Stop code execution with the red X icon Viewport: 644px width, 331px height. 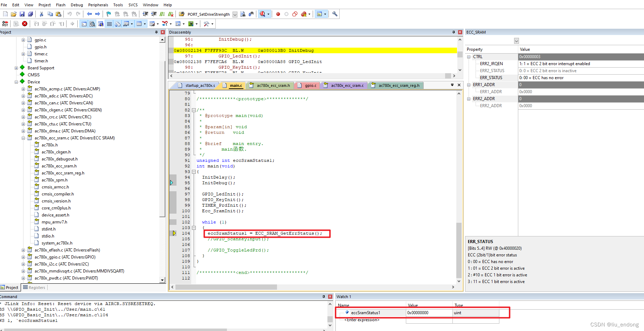(x=25, y=24)
